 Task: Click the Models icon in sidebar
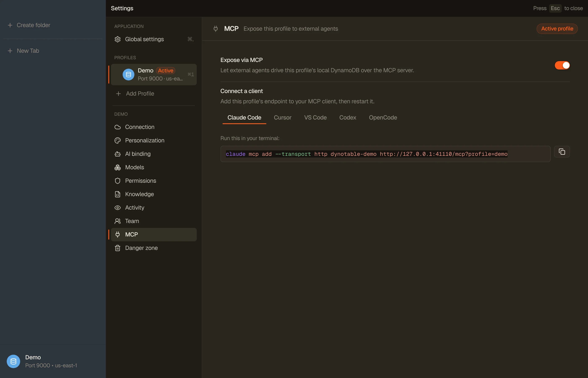[118, 167]
